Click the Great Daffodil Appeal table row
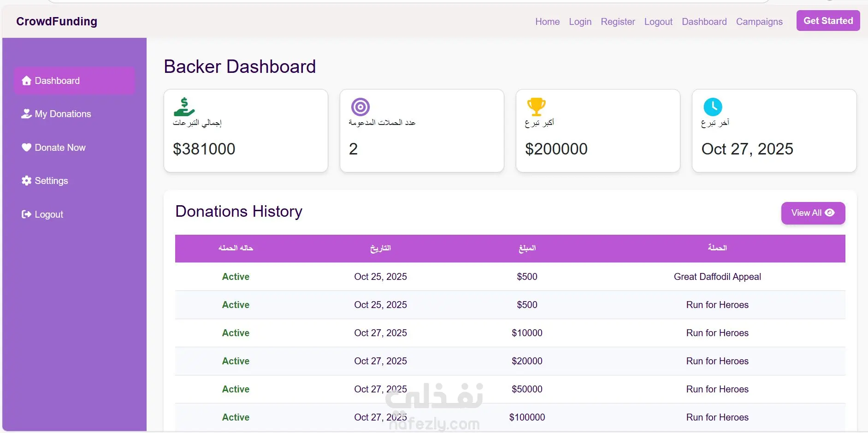This screenshot has height=433, width=868. pos(510,277)
